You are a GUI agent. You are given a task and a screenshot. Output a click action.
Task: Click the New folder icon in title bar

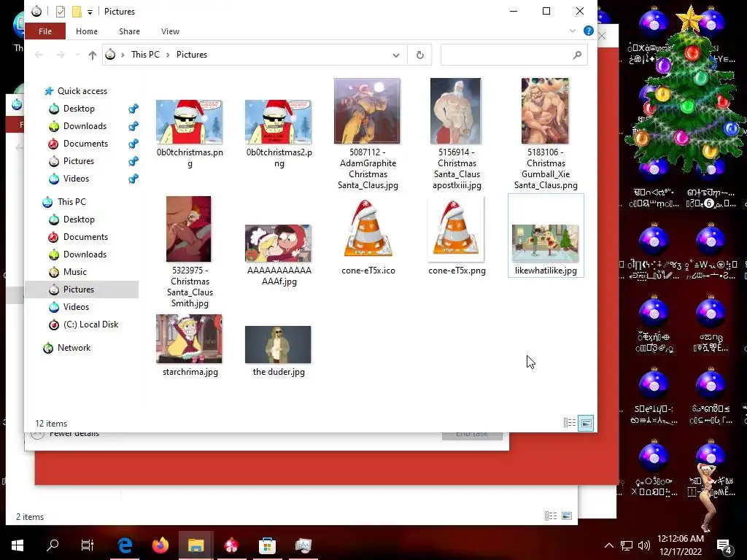tap(77, 12)
